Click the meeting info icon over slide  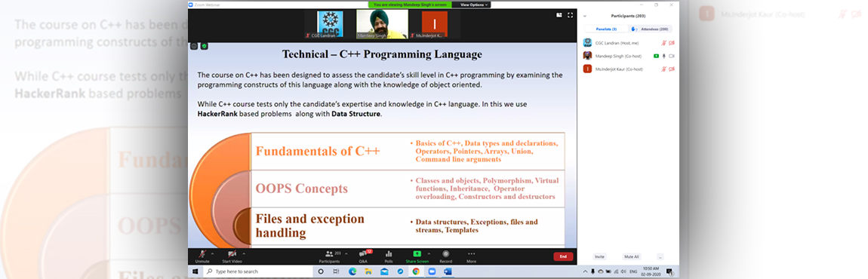point(194,46)
